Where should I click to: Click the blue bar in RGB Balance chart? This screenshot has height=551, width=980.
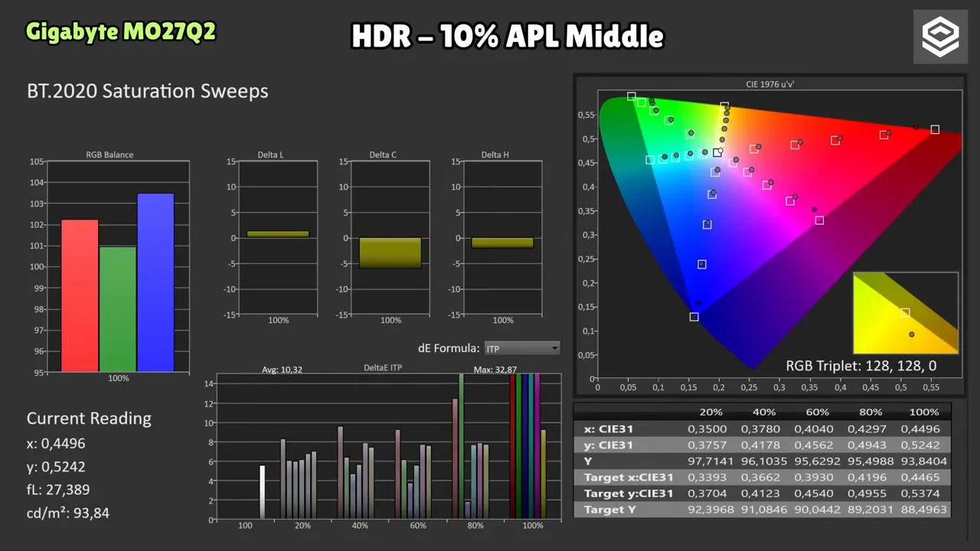point(155,282)
